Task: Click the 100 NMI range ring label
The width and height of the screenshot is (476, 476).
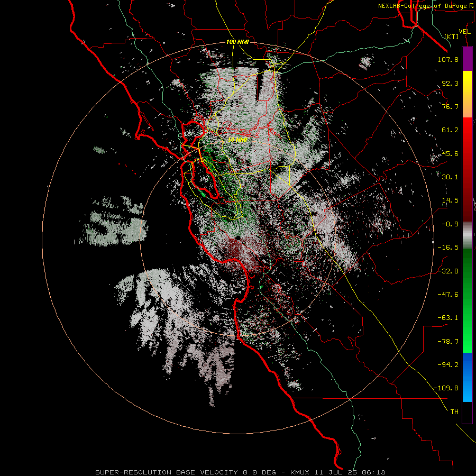Action: tap(237, 42)
